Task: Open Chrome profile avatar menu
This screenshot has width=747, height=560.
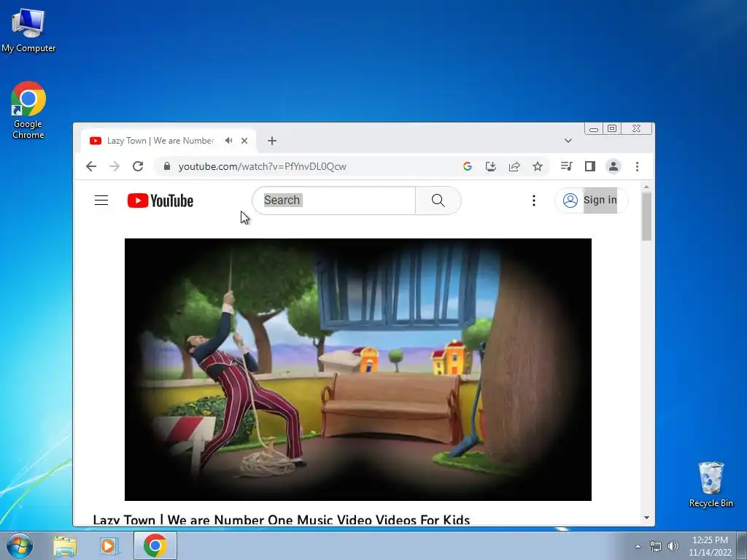Action: pyautogui.click(x=613, y=166)
